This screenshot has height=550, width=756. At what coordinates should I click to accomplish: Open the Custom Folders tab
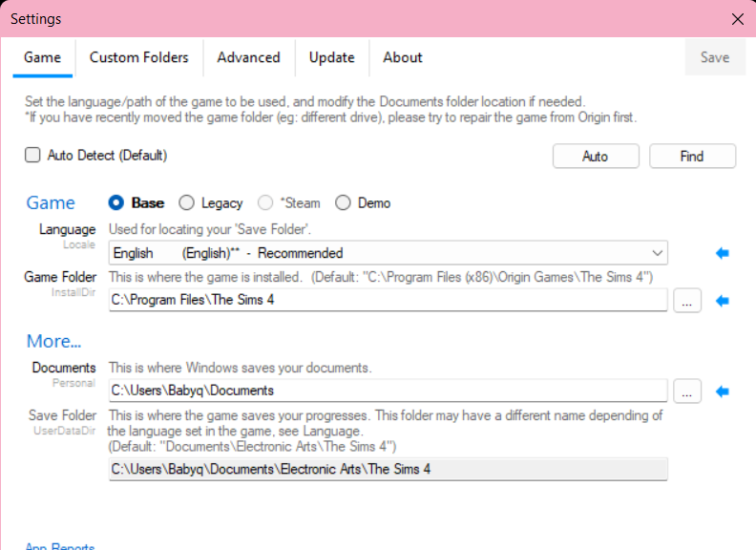[138, 57]
